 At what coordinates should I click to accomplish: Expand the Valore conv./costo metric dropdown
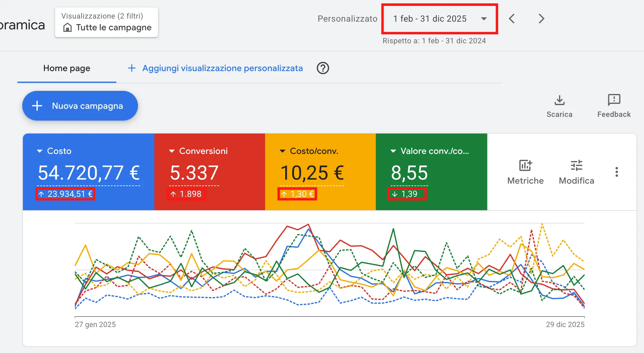coord(393,151)
